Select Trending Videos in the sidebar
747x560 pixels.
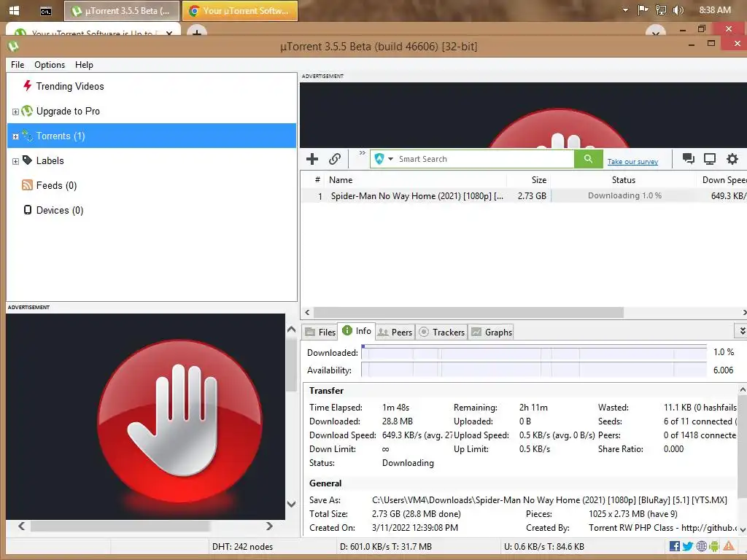(x=70, y=86)
